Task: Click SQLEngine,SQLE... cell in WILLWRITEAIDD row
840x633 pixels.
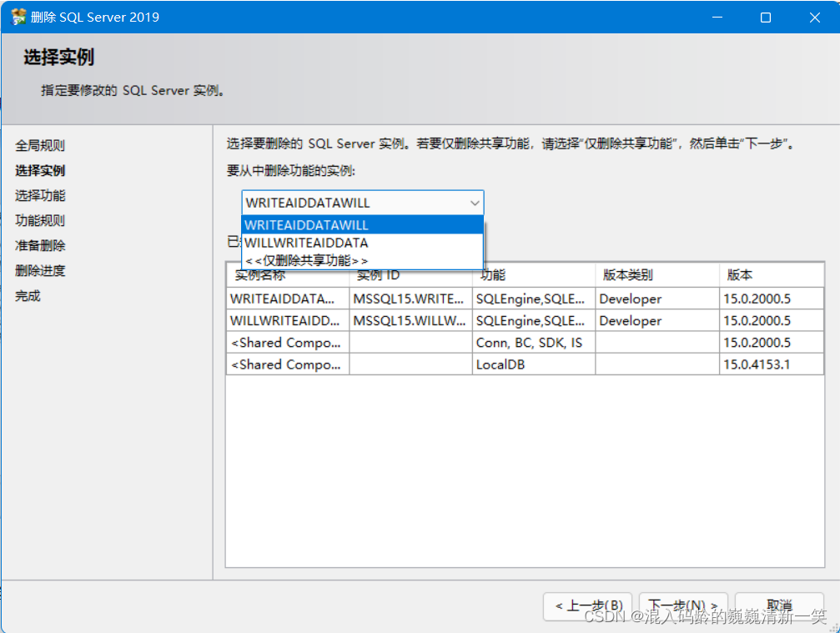Action: (x=534, y=321)
